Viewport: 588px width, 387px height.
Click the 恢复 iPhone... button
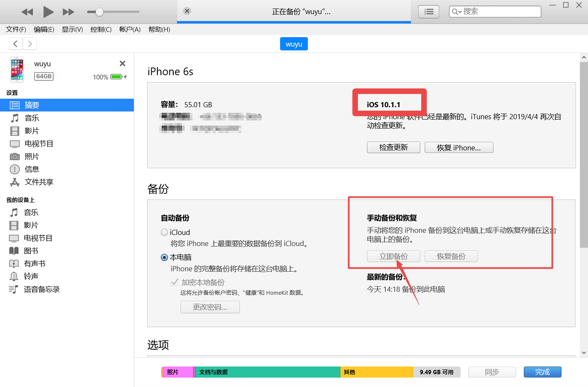click(x=459, y=147)
